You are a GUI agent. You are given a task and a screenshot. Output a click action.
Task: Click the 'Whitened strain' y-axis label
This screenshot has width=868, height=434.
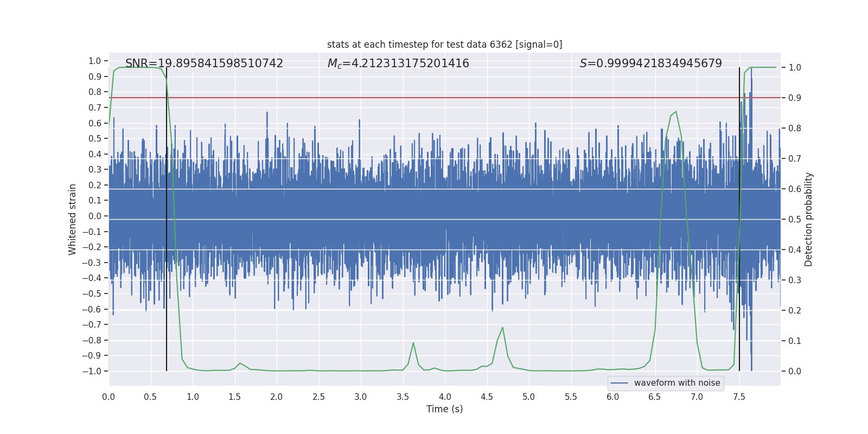pyautogui.click(x=72, y=219)
